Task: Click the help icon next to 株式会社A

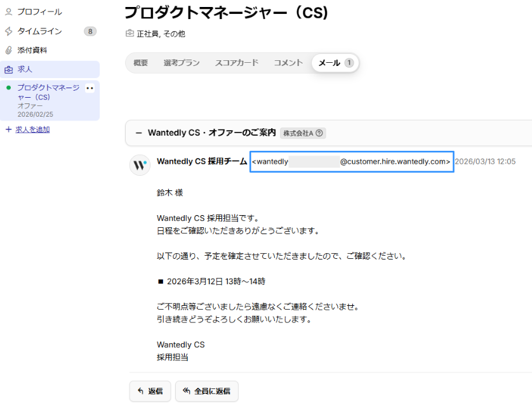Action: 319,133
